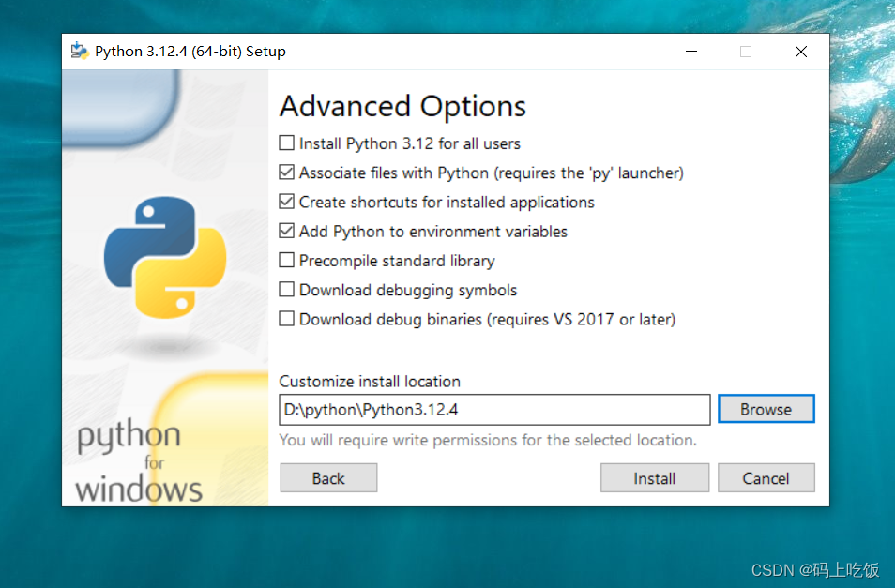Click the Python 3.12.4 (64-bit) Setup title
Screen dimensions: 895x588
(x=190, y=52)
